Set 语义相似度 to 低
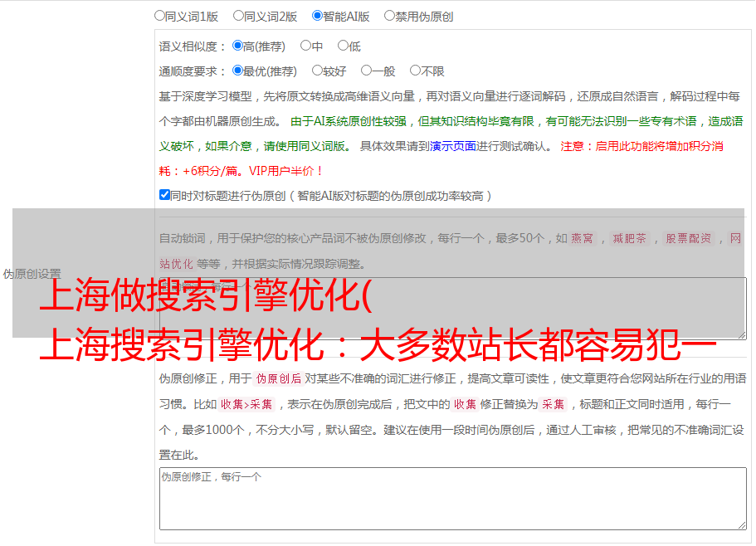The image size is (756, 546). pos(343,46)
